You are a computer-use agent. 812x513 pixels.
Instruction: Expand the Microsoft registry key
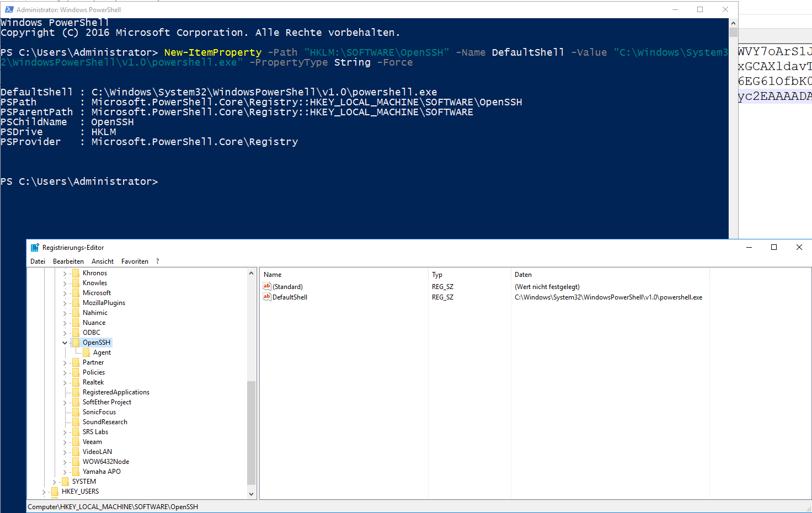point(65,293)
